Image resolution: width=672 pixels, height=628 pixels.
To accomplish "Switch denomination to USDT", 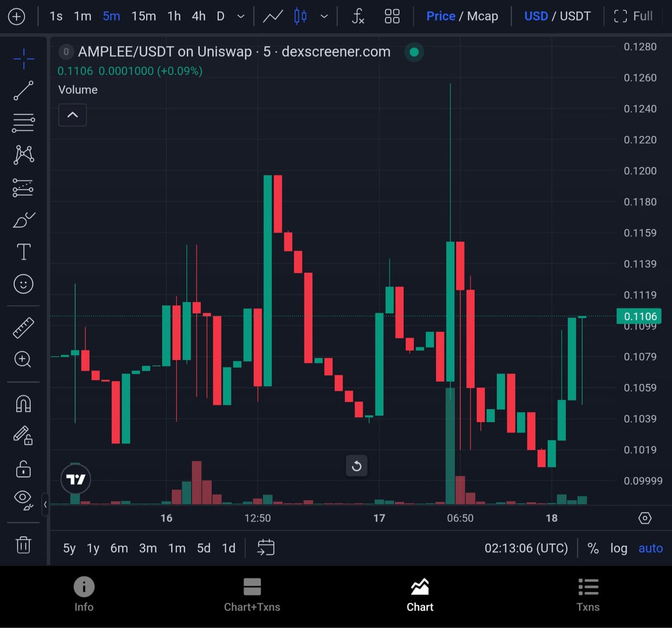I will coord(575,16).
